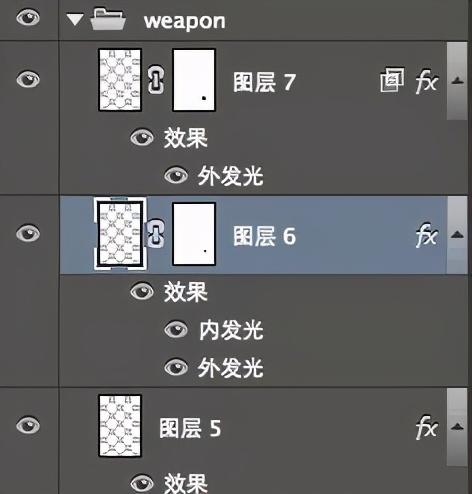Select the layer mask thumbnail of 图层 6

click(194, 234)
